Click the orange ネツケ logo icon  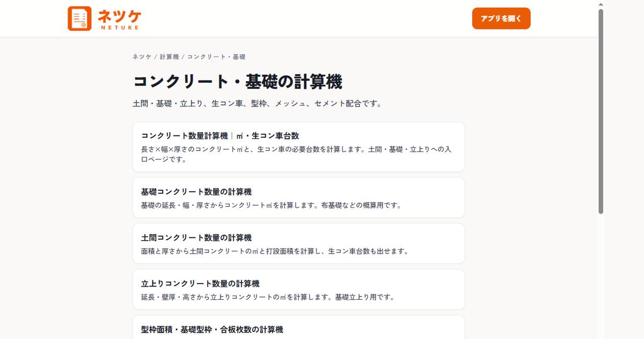pyautogui.click(x=79, y=18)
